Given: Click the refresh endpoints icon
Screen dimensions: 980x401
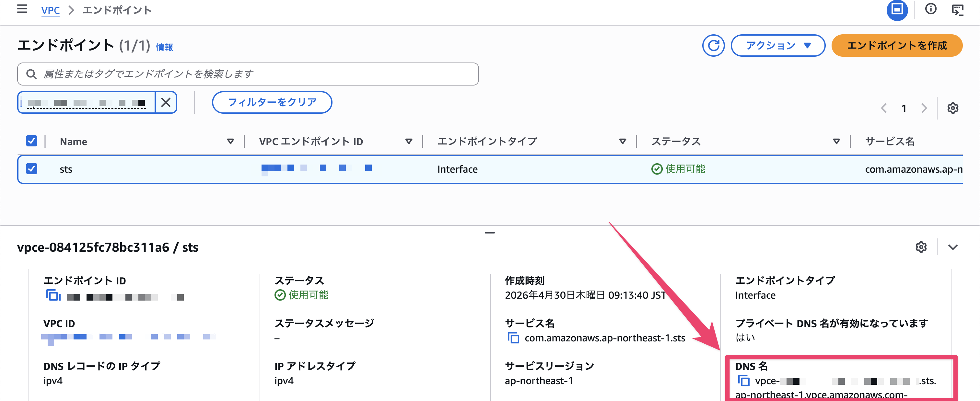Looking at the screenshot, I should point(713,46).
